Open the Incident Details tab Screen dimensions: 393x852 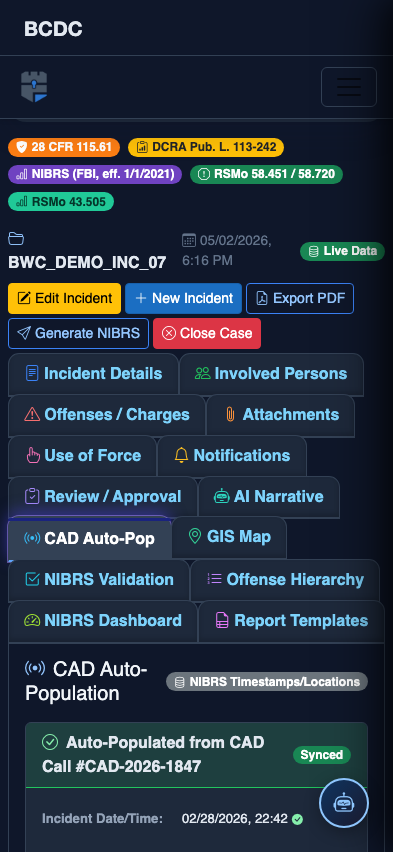(93, 374)
